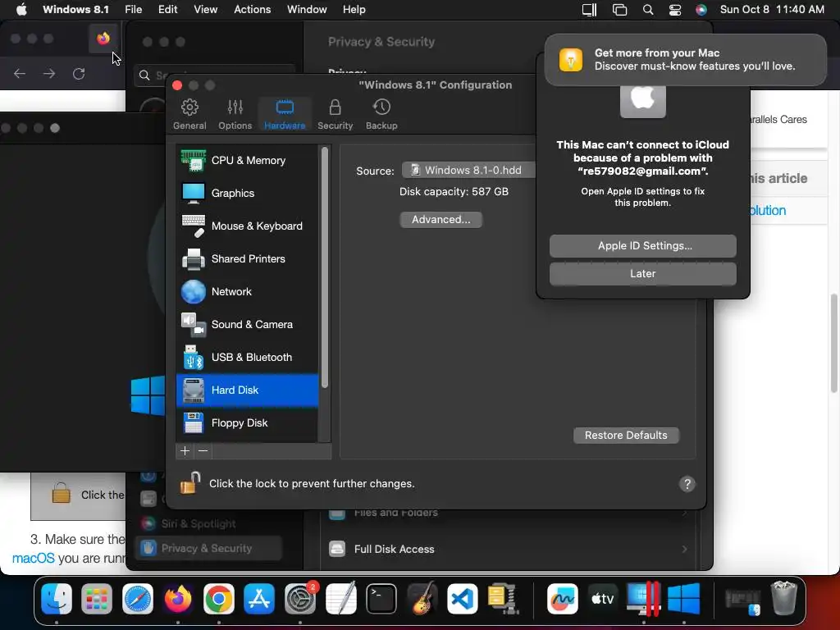
Task: Click Apple ID Settings... button
Action: click(643, 246)
